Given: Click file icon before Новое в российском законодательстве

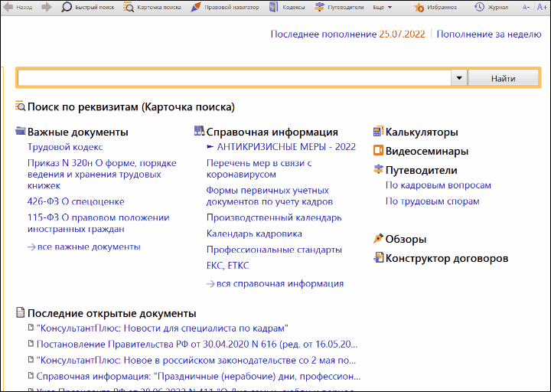Looking at the screenshot, I should click(31, 359).
